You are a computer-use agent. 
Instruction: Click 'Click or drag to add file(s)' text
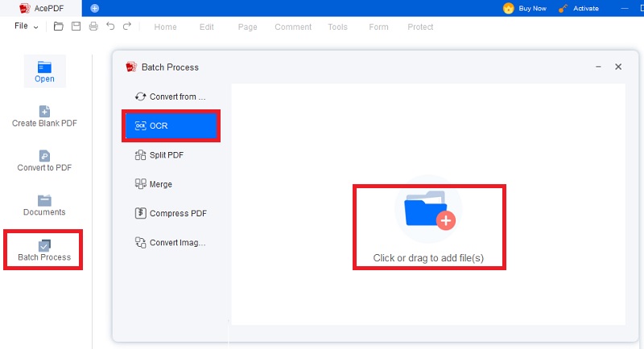(428, 258)
